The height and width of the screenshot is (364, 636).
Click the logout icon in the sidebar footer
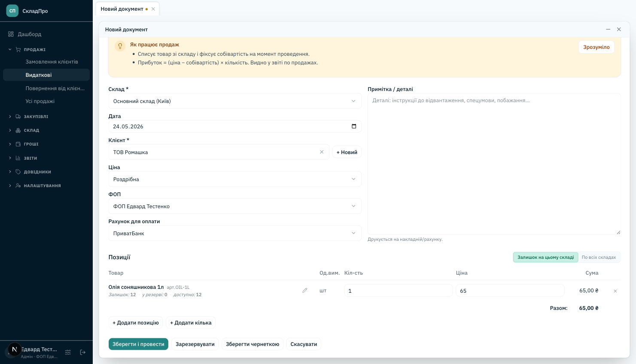[x=83, y=352]
